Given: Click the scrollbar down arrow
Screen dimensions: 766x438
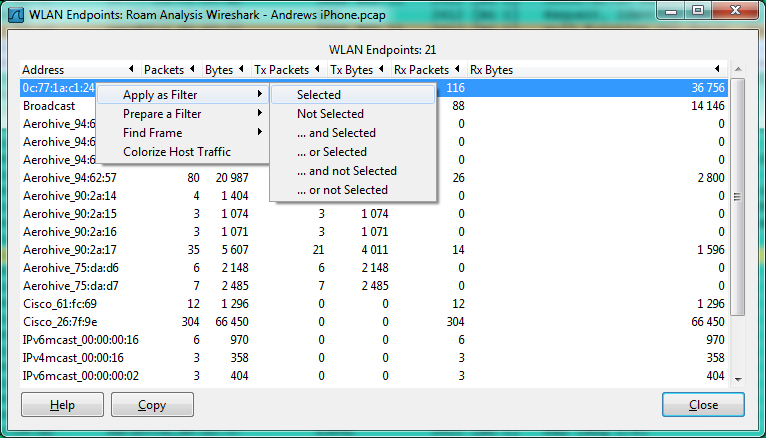Looking at the screenshot, I should [x=738, y=379].
